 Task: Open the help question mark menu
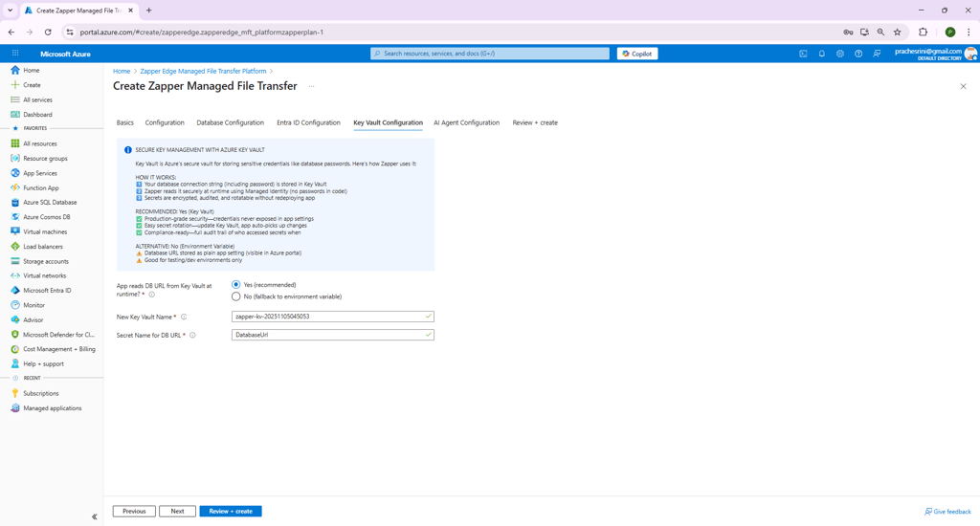pos(858,54)
